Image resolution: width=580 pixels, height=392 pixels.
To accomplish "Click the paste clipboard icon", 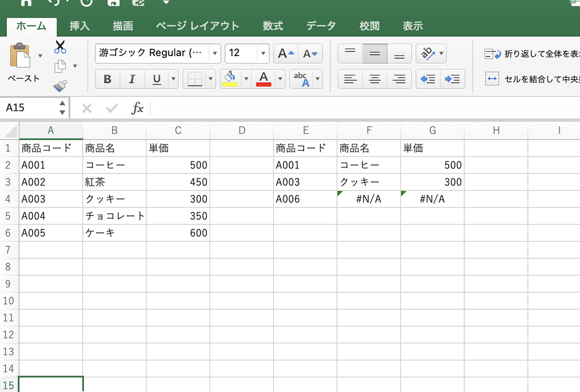I will (x=20, y=56).
